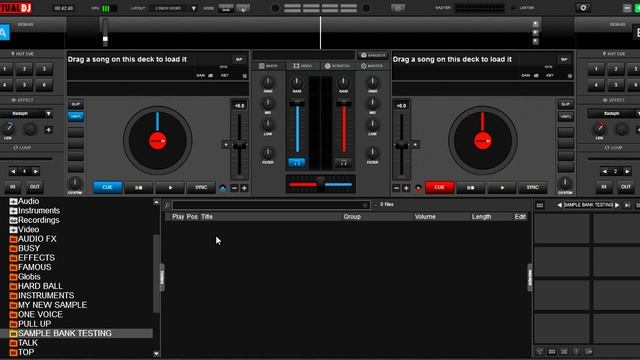The height and width of the screenshot is (360, 640).
Task: Increase loop length on right deck
Action: click(627, 171)
